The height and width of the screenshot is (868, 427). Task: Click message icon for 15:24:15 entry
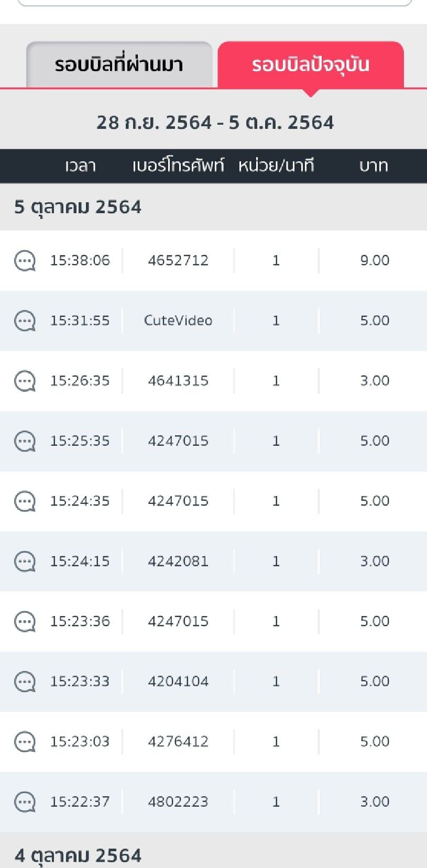[x=25, y=562]
